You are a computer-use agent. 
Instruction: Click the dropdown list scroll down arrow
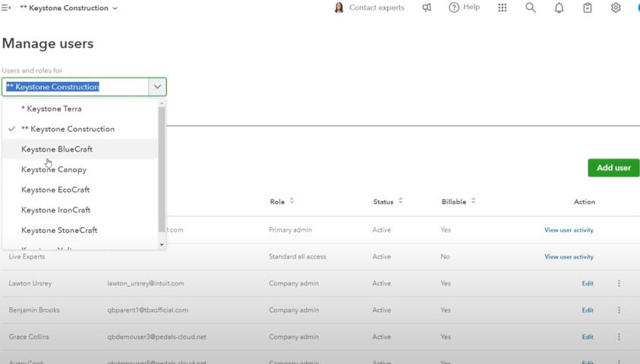click(162, 245)
